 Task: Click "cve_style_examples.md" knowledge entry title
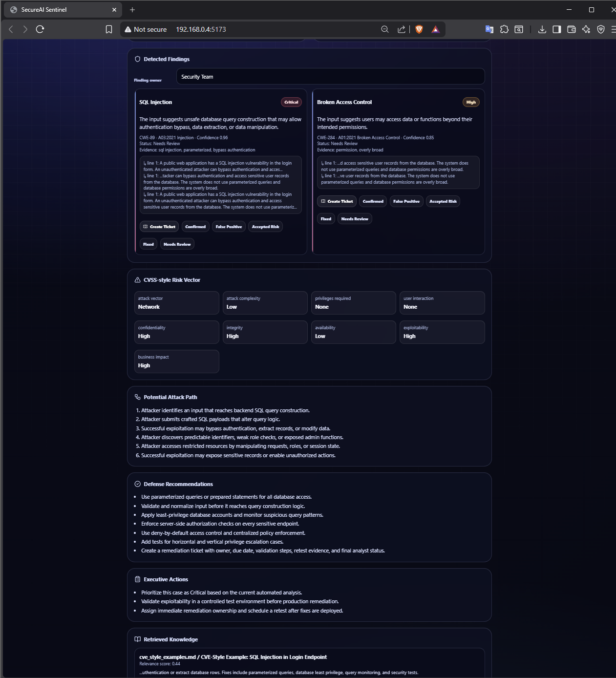[233, 657]
